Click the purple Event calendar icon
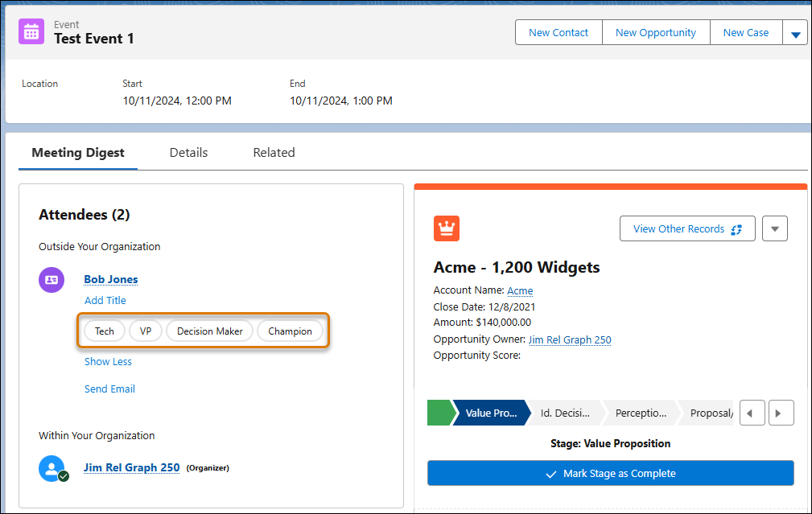 coord(31,32)
